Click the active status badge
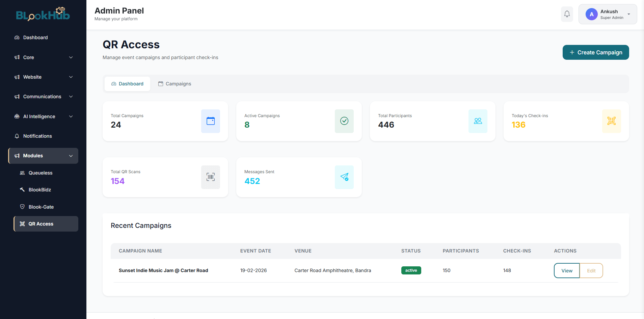Viewport: 644px width, 319px height. click(x=411, y=270)
